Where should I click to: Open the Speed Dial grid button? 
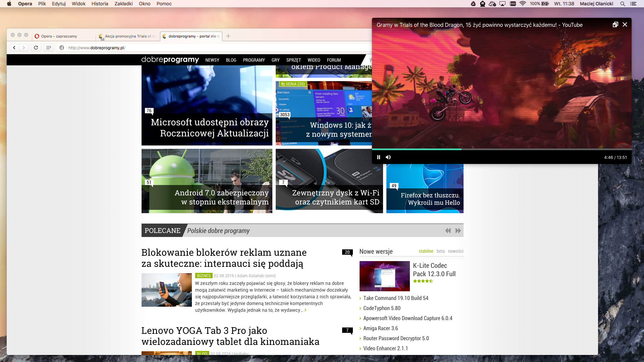point(49,48)
